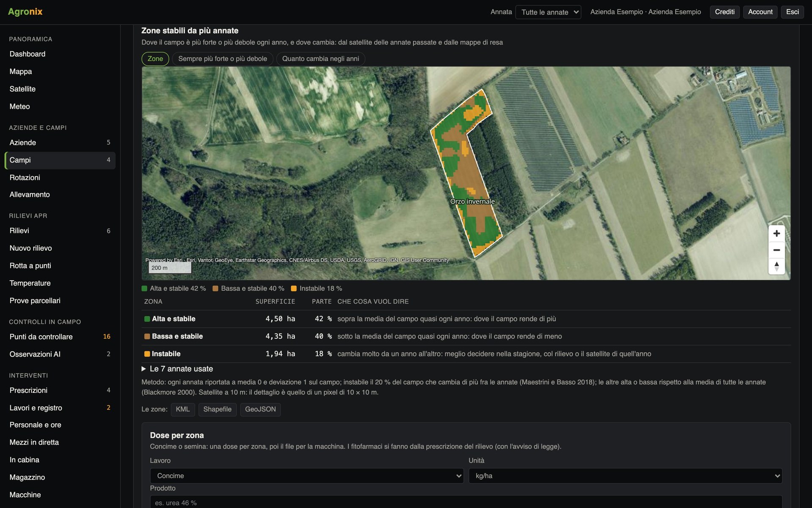Open Mezzi in diretta

pos(60,442)
